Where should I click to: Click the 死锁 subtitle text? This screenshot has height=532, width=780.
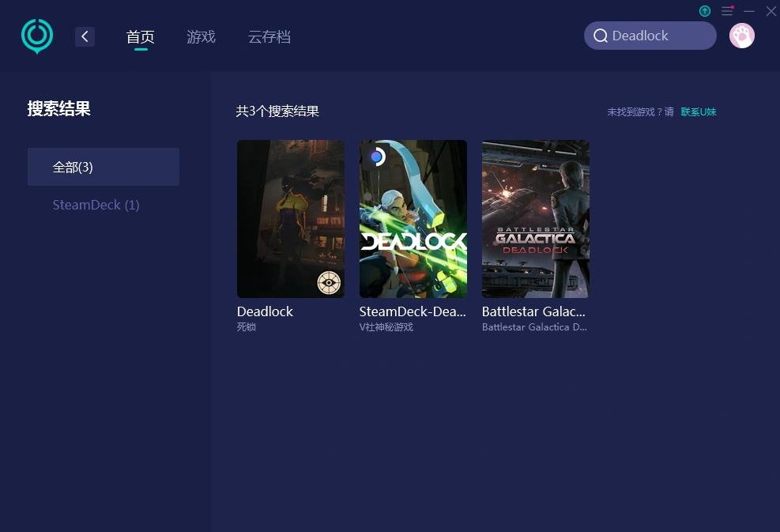[247, 327]
